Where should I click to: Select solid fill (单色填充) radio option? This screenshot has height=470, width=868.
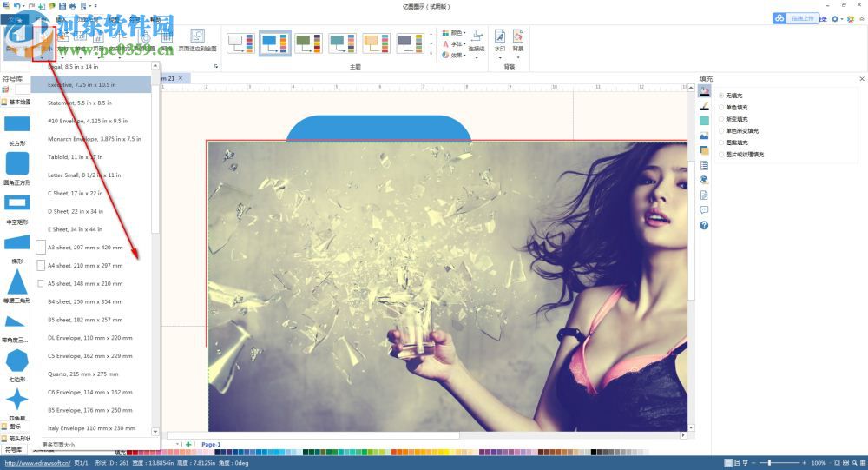coord(721,107)
